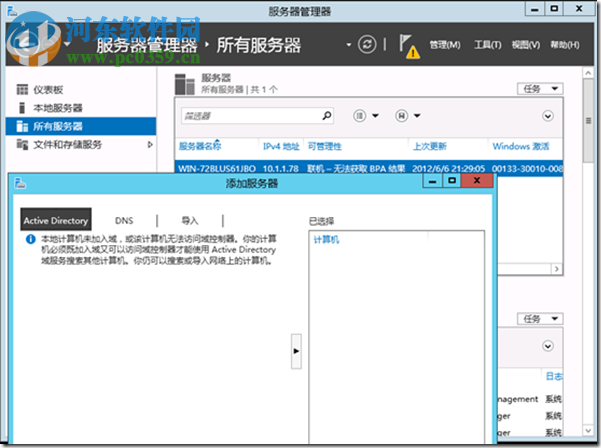Sort by 服务器名称 column
This screenshot has width=601, height=448.
(200, 146)
